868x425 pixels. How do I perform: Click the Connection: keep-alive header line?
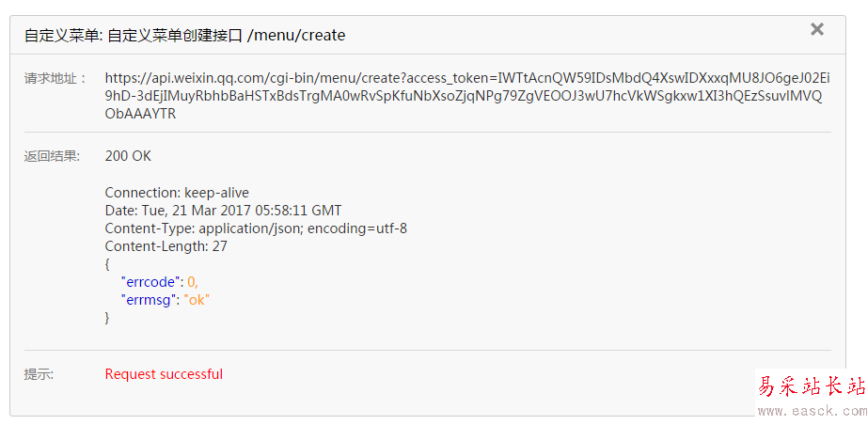tap(177, 193)
